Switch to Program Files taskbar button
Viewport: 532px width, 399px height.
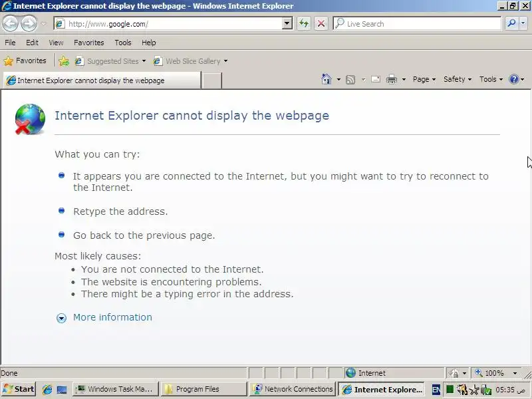[203, 389]
